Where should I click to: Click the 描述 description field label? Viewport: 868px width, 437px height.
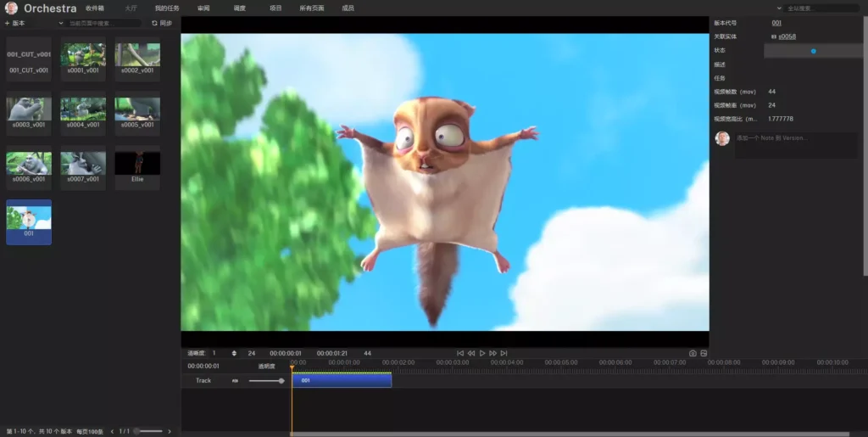720,64
